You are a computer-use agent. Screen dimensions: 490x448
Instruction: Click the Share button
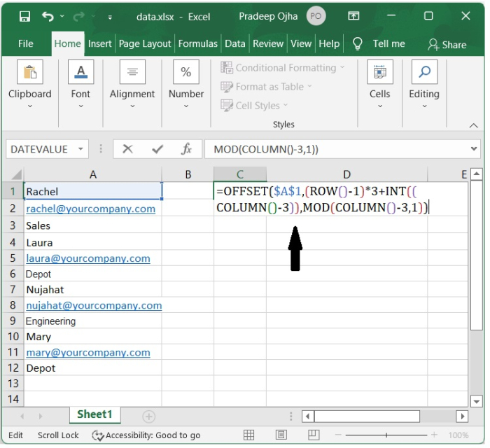[x=447, y=44]
